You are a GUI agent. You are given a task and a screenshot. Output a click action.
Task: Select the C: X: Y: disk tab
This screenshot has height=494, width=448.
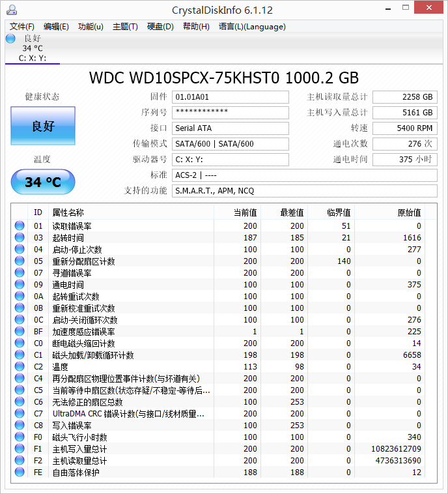tap(33, 48)
